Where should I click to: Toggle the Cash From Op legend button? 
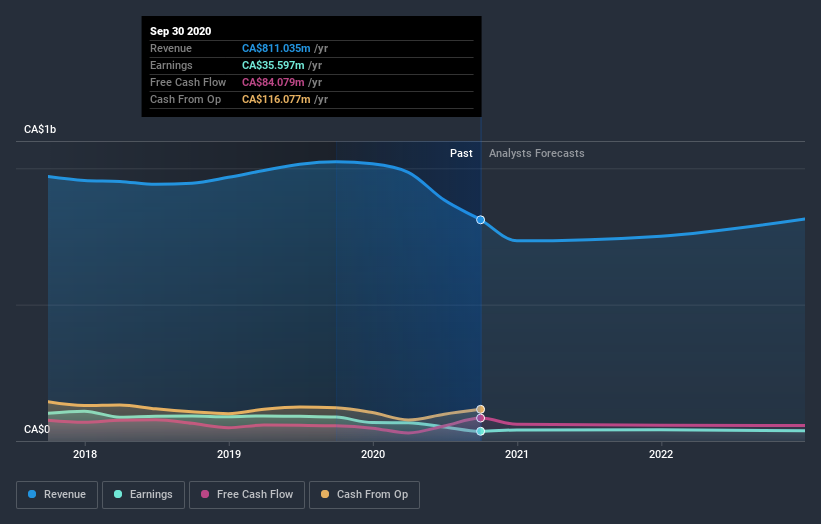coord(364,495)
